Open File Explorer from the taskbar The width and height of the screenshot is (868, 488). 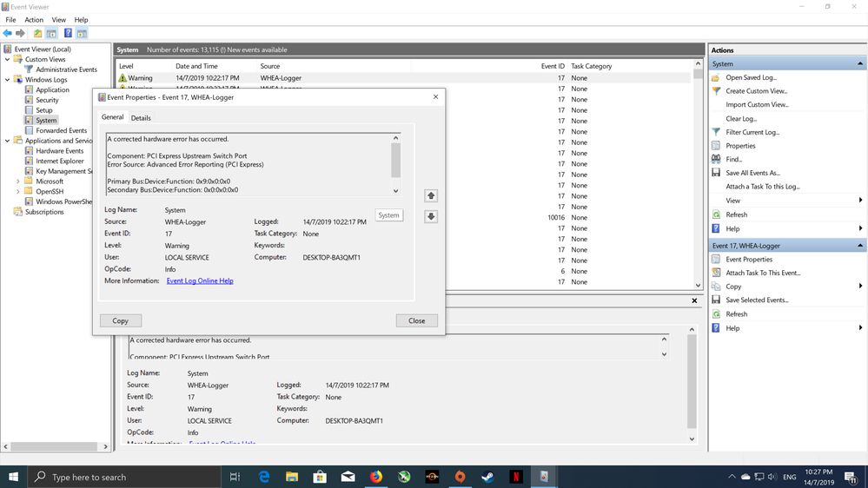click(292, 477)
